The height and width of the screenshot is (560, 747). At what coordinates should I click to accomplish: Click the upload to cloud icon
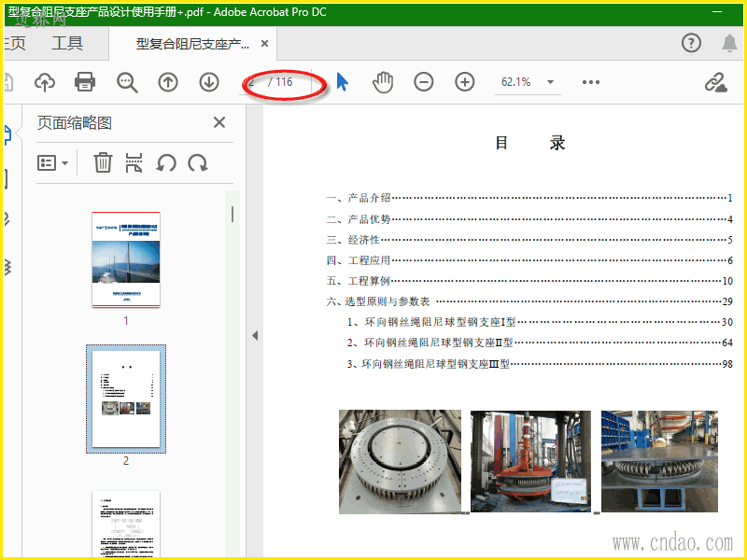[45, 82]
